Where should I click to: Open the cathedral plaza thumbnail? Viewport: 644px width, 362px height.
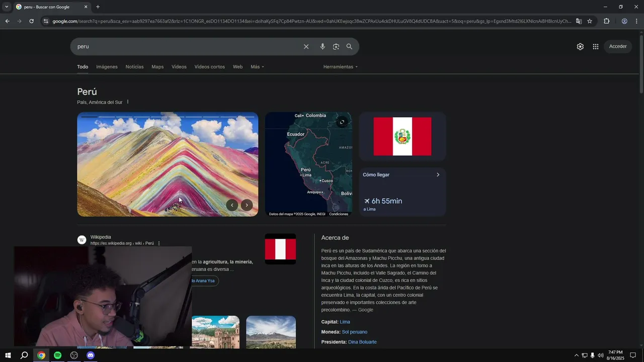click(215, 332)
